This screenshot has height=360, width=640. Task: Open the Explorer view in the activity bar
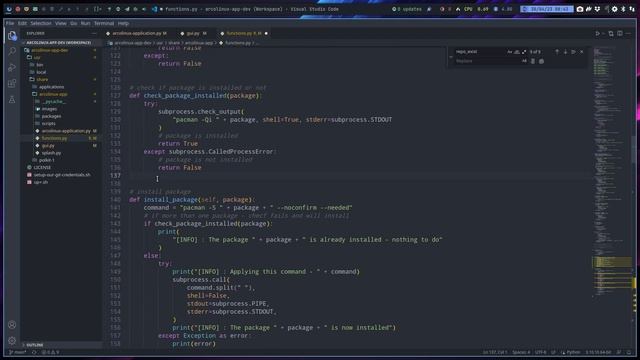click(x=12, y=36)
